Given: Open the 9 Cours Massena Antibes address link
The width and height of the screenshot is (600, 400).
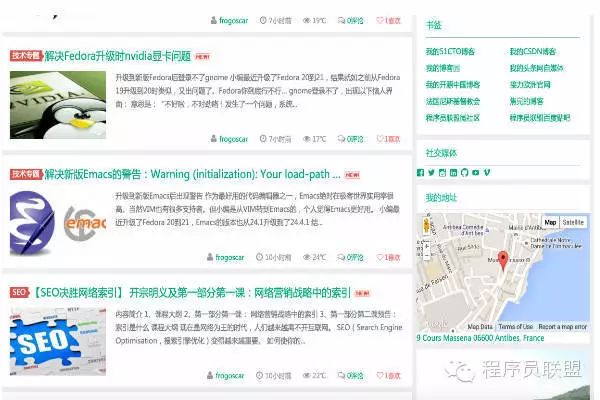Looking at the screenshot, I should click(x=480, y=338).
